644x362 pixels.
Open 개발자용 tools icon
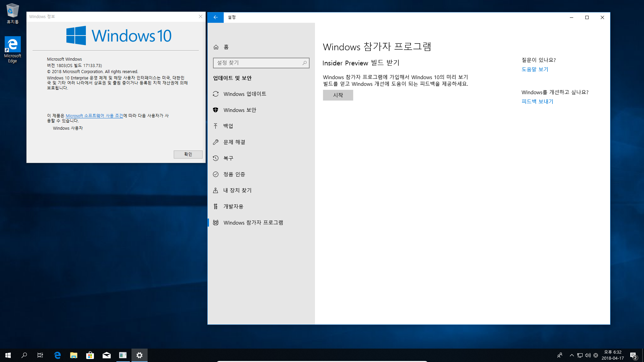click(x=216, y=206)
